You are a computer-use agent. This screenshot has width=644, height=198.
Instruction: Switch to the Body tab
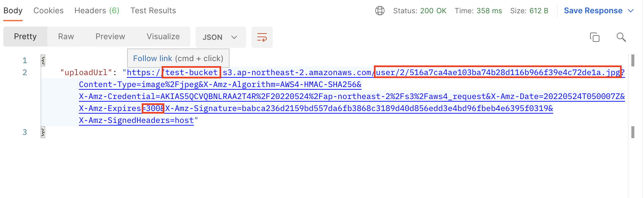(13, 11)
